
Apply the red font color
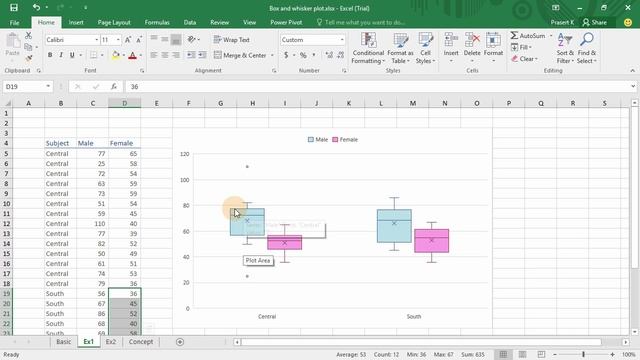point(132,55)
